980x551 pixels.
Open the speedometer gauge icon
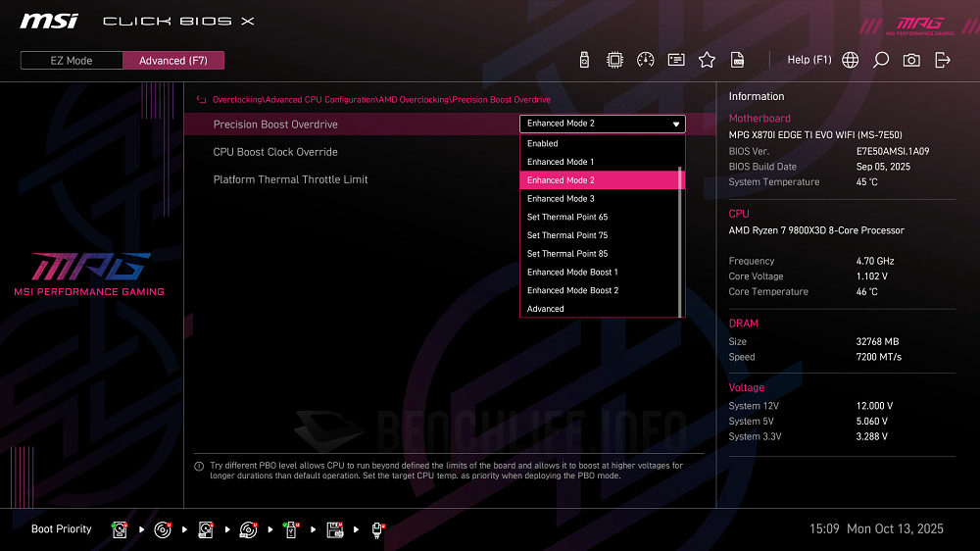click(645, 60)
